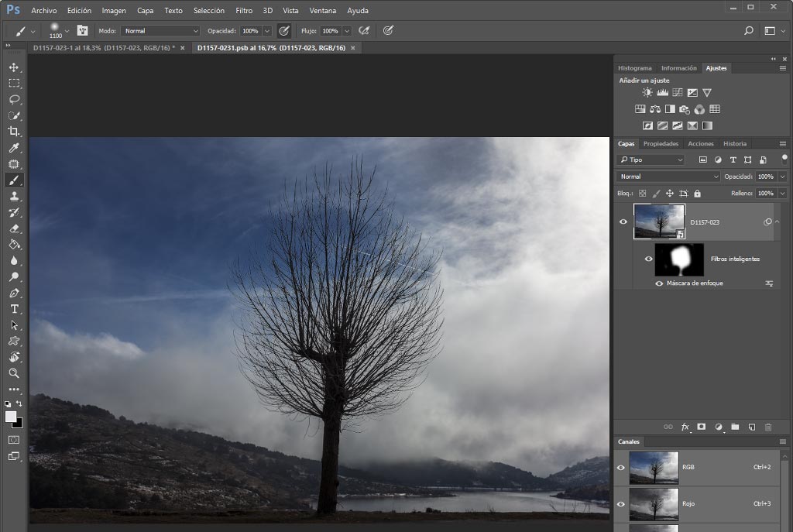
Task: Hide the Rojo channel
Action: 620,504
